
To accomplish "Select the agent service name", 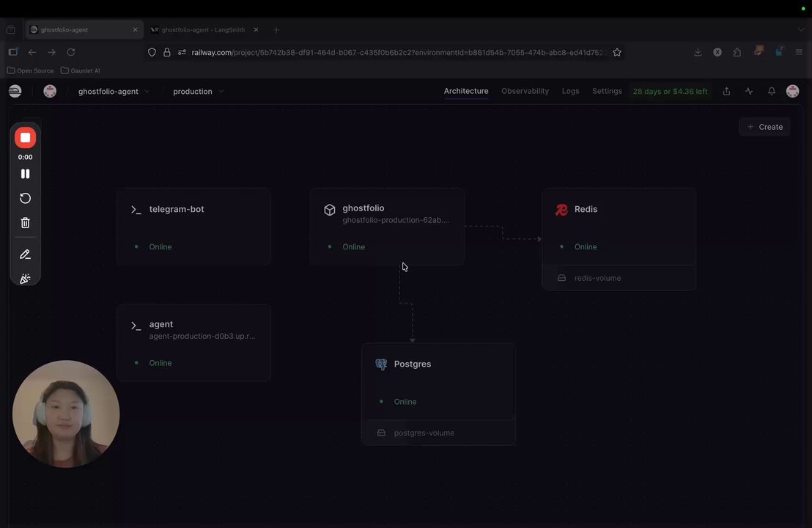I will pos(161,324).
